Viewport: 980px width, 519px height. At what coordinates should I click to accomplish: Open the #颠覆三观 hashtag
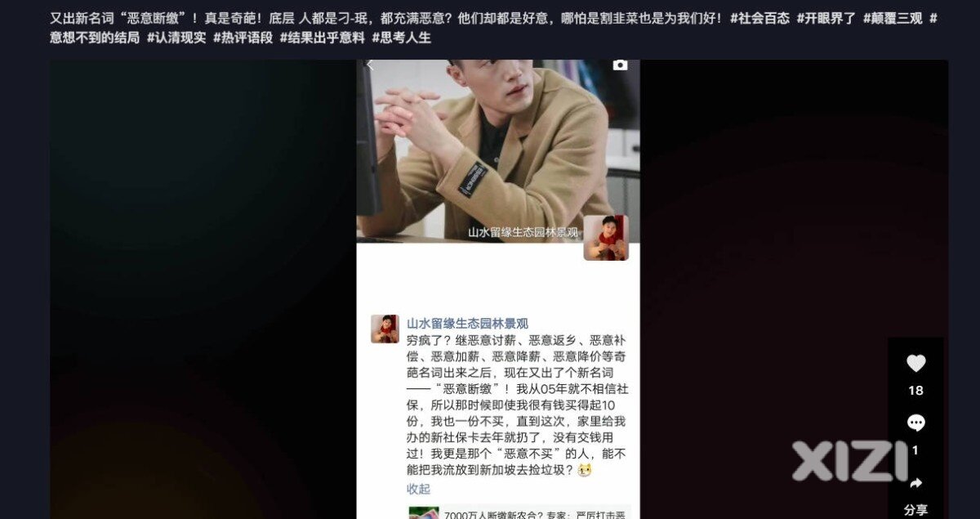click(893, 18)
